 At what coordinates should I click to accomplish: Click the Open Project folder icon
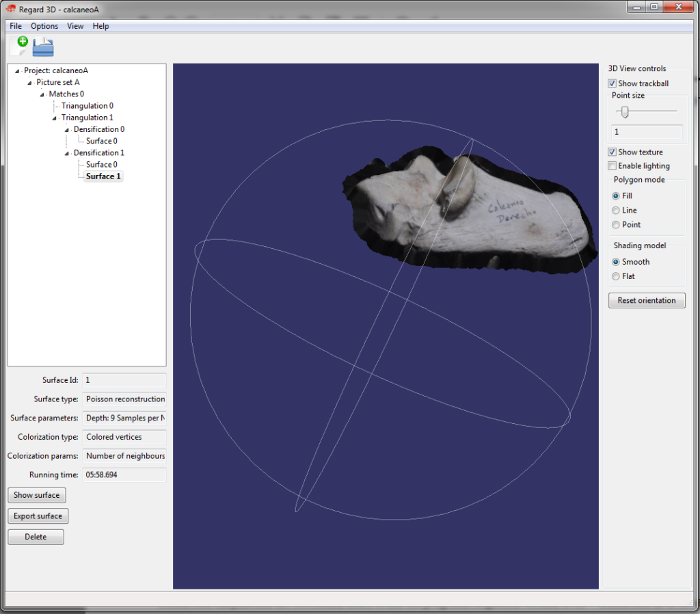pyautogui.click(x=43, y=46)
